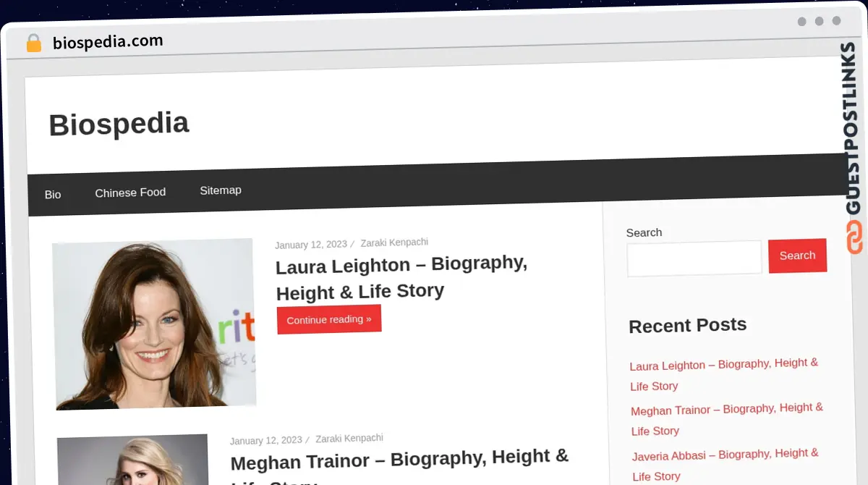Click the padlock icon beside the URL

(33, 43)
